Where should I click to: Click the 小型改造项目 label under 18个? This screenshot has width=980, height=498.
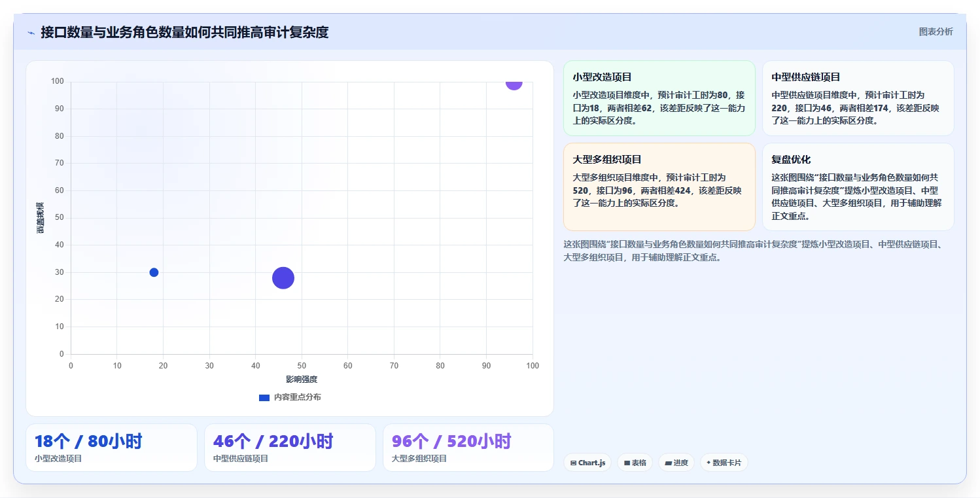58,459
